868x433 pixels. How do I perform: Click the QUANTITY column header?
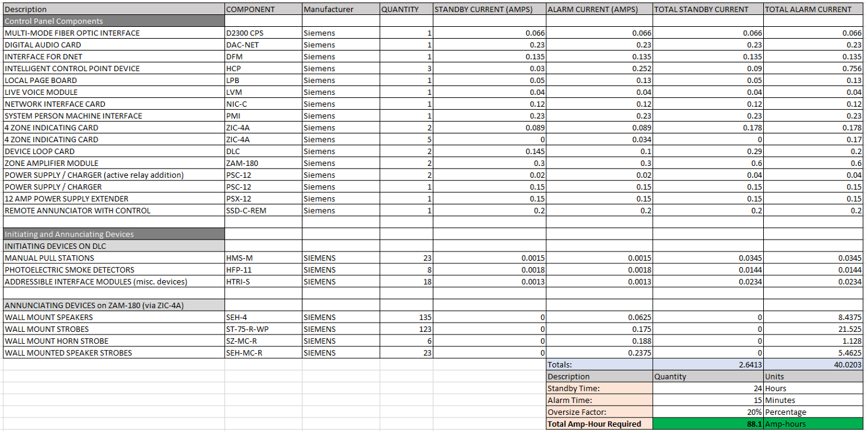click(404, 9)
